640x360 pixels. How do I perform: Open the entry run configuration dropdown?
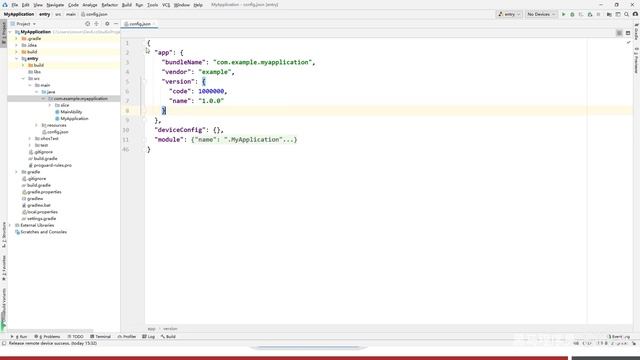coord(509,14)
